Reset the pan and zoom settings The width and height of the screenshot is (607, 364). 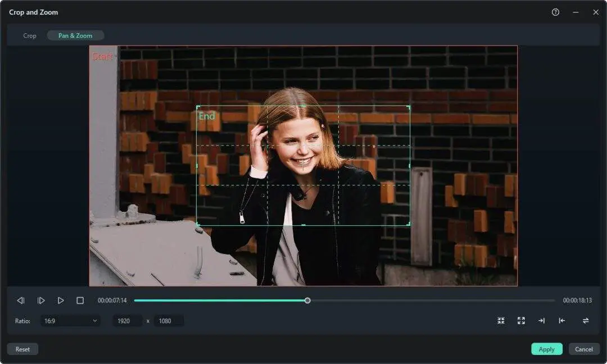[x=22, y=349]
